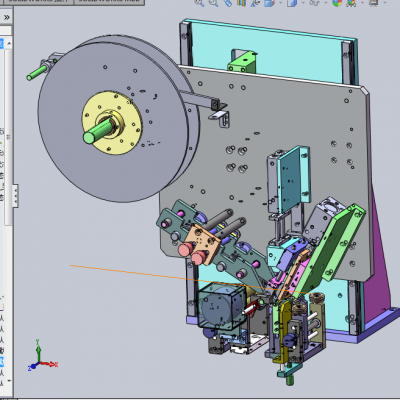
Task: Open the View Settings dropdown arrow
Action: coord(384,3)
